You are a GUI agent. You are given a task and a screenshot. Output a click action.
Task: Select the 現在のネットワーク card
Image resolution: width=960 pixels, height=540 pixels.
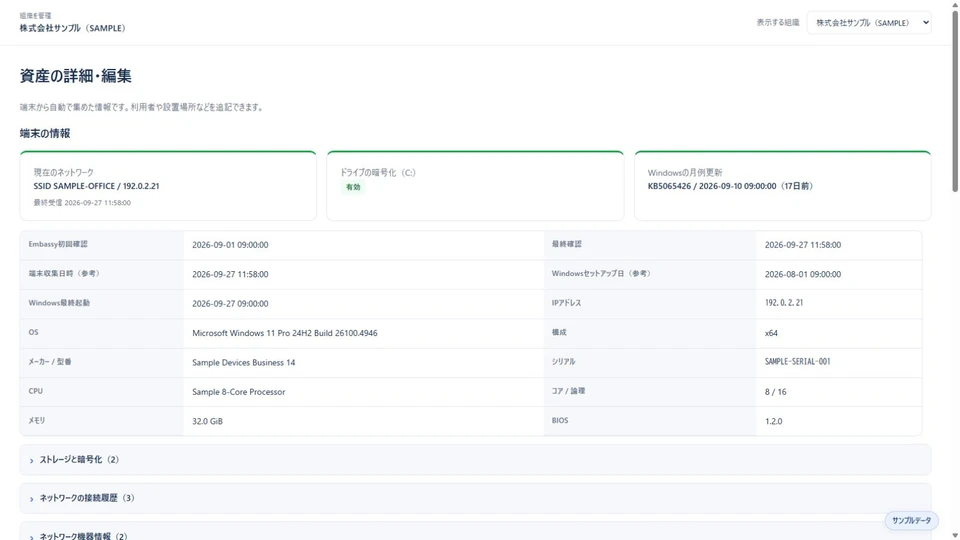(168, 186)
